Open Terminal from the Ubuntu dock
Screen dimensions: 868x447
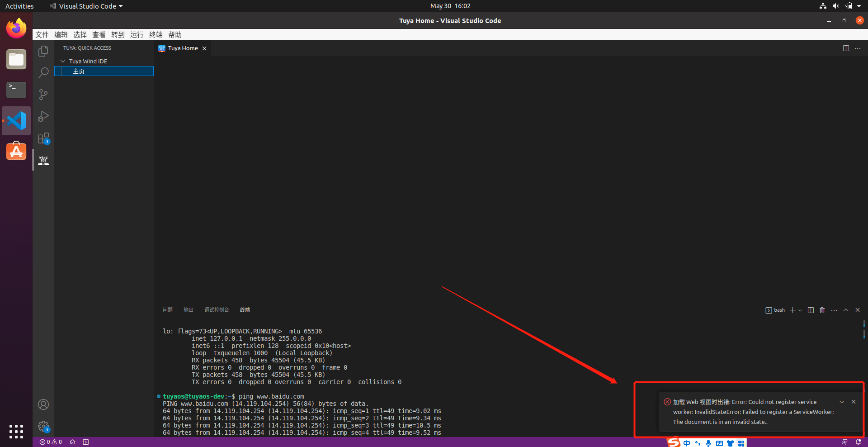pos(16,90)
